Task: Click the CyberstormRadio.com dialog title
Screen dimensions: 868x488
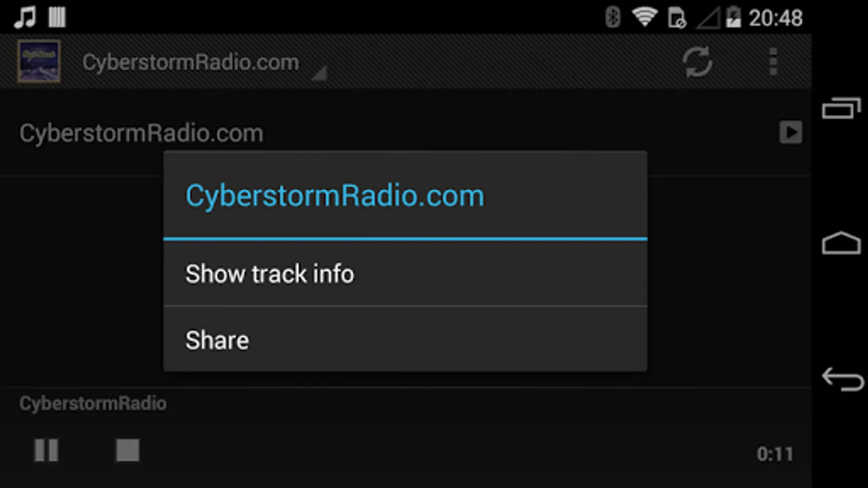Action: (x=335, y=196)
